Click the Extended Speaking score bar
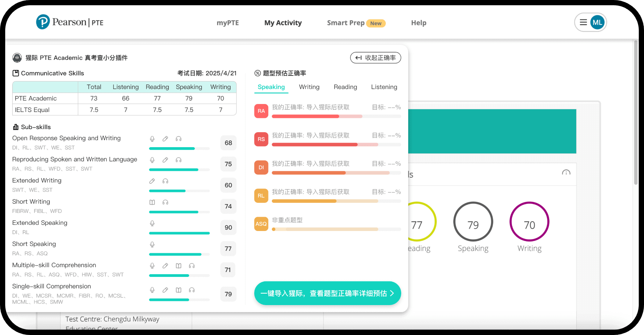This screenshot has width=644, height=335. (179, 233)
